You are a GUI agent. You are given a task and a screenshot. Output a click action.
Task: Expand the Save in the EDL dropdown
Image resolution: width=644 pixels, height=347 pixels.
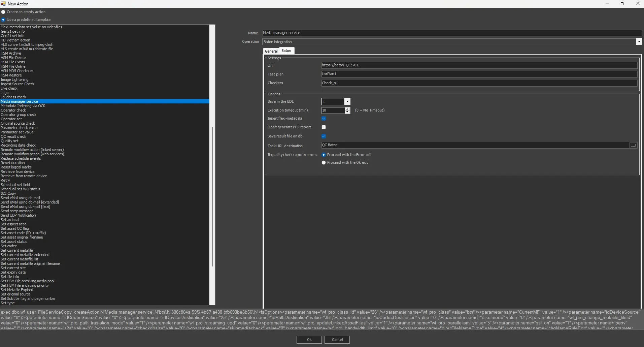point(347,102)
